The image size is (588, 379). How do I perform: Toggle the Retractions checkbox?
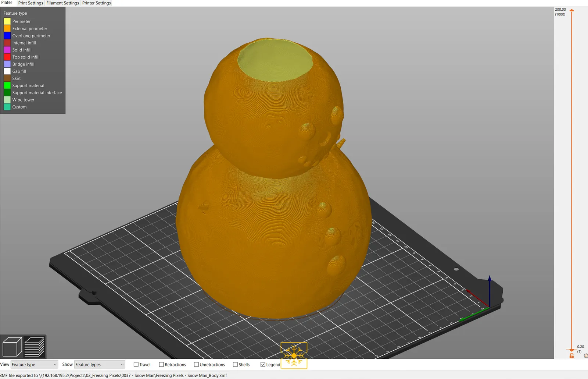coord(161,365)
